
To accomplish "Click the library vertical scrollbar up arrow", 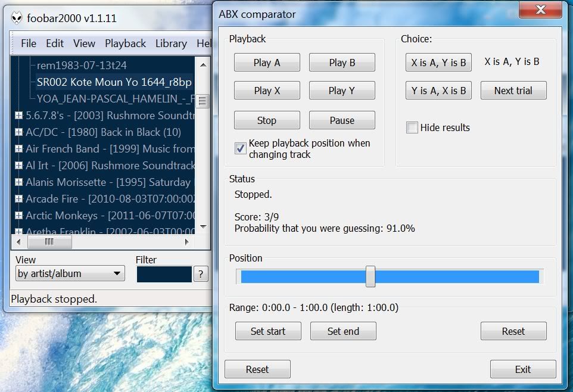I will [x=203, y=65].
